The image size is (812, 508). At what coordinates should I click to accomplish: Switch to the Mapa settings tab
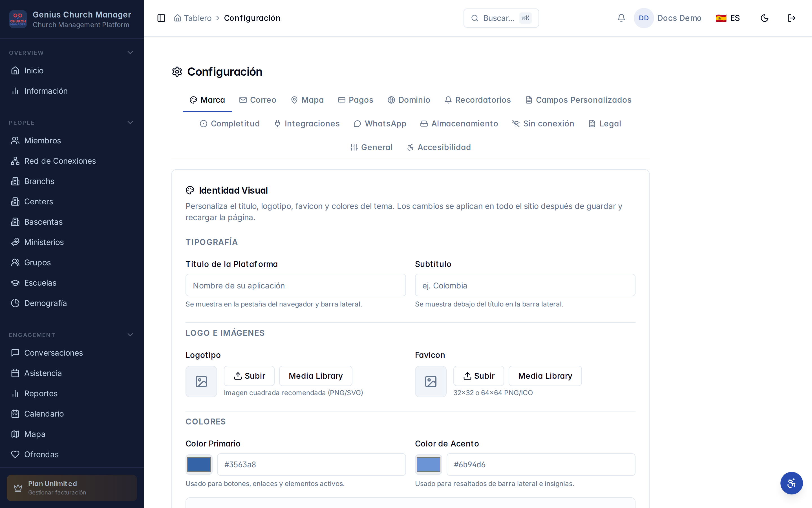point(307,100)
